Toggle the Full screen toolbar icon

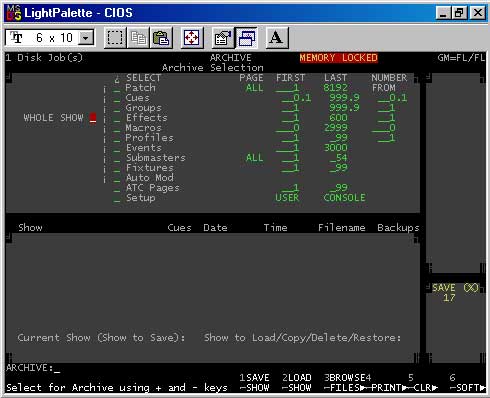(192, 38)
